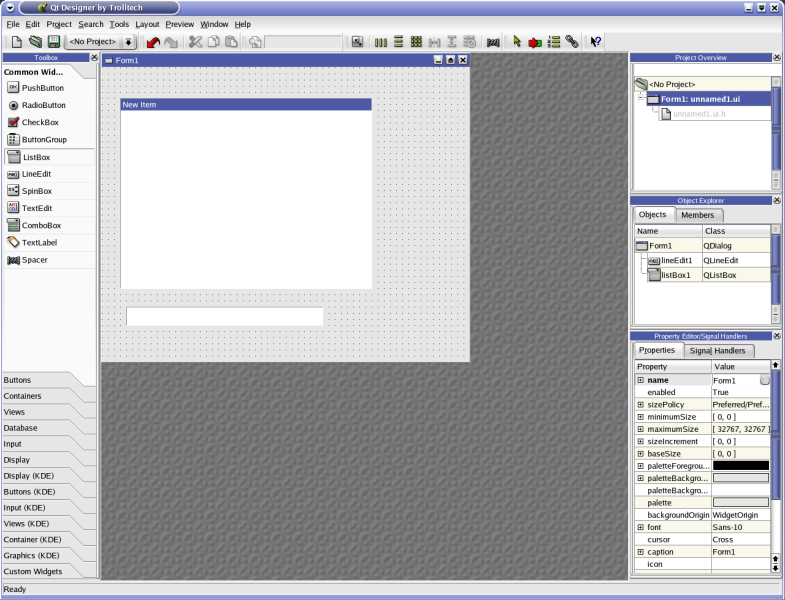Select listBox1 in Object Explorer
This screenshot has height=600, width=785.
pyautogui.click(x=675, y=275)
